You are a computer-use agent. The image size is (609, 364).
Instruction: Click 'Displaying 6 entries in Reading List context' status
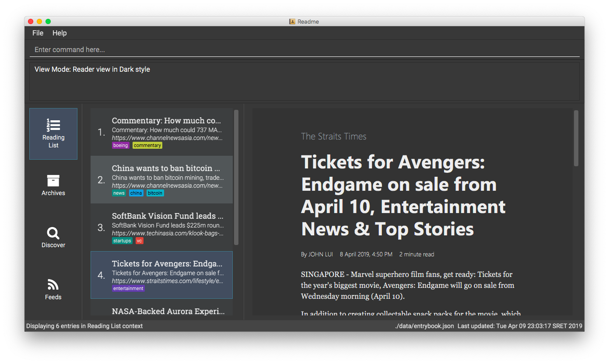tap(84, 326)
